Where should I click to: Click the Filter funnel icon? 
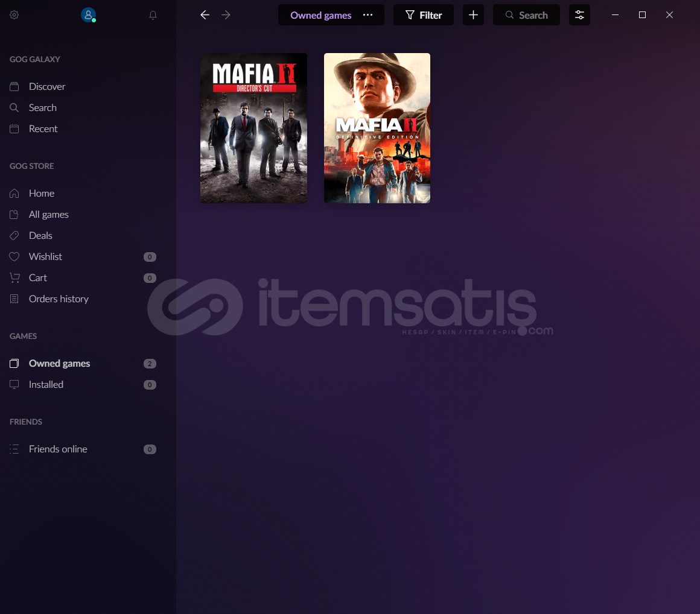pyautogui.click(x=410, y=15)
